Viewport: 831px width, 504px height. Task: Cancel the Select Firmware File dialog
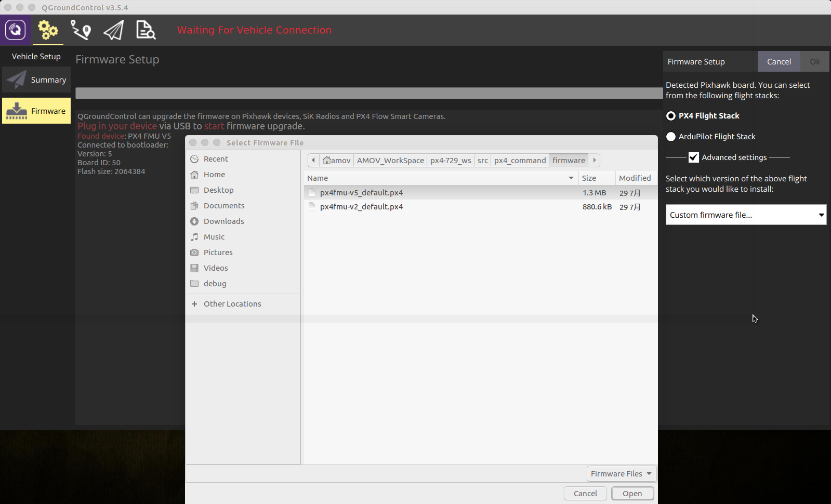(585, 494)
